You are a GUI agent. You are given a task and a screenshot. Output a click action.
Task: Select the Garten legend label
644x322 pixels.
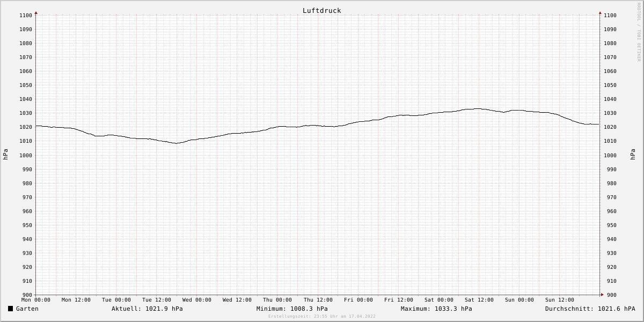pyautogui.click(x=27, y=309)
